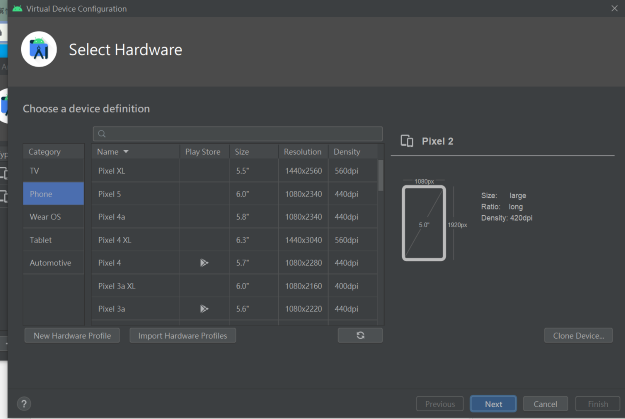Click the Category column header

(x=53, y=152)
